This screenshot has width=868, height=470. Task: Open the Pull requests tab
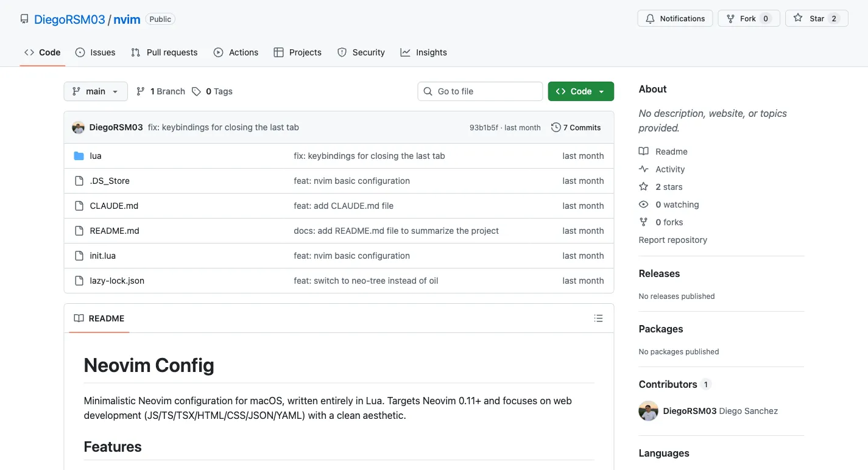(164, 52)
